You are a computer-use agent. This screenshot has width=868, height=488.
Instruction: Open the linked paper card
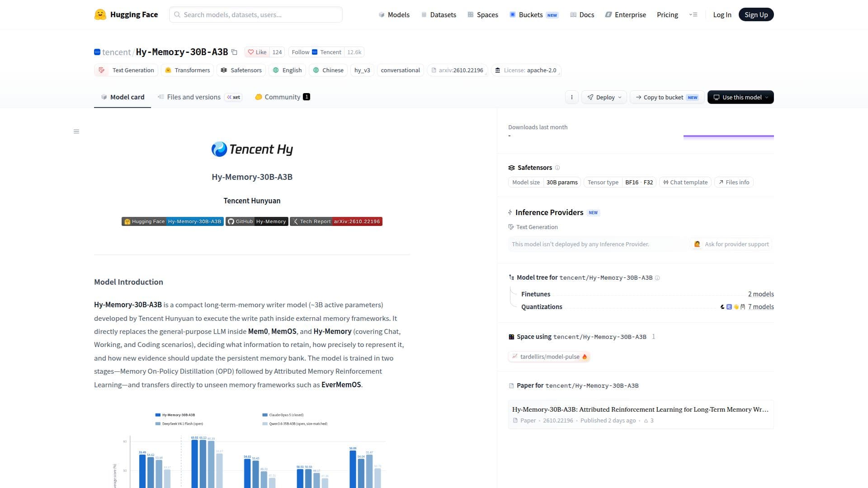pyautogui.click(x=641, y=414)
